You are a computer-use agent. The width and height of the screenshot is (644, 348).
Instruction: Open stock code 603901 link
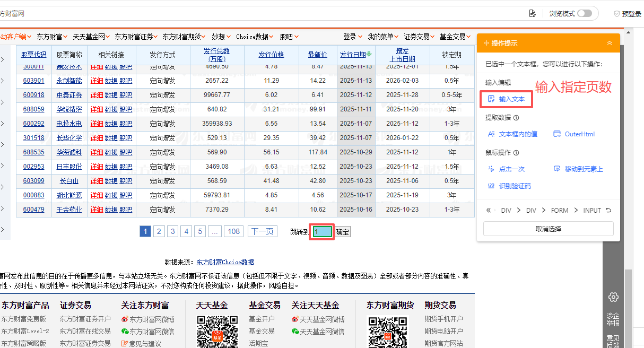34,81
